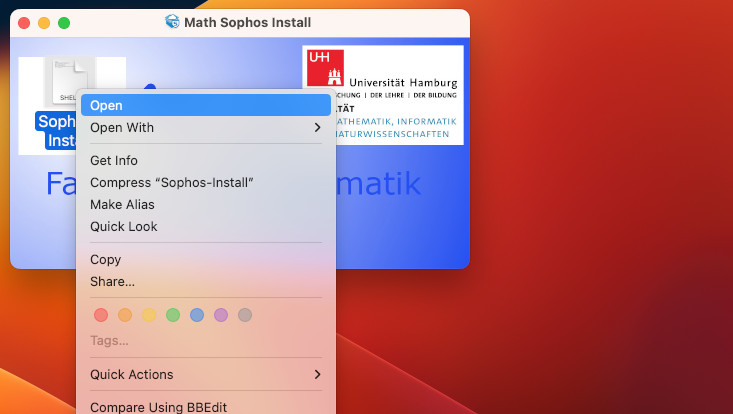Apply the yellow tag color
Image resolution: width=733 pixels, height=414 pixels.
tap(149, 315)
